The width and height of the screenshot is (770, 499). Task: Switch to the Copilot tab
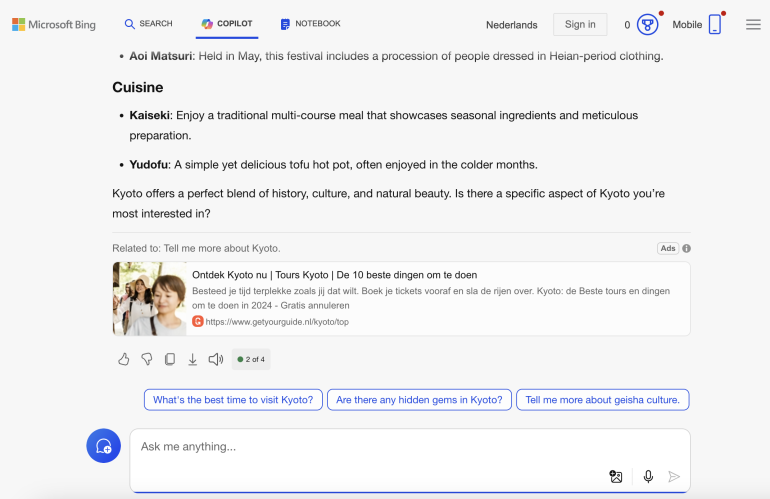[x=227, y=24]
